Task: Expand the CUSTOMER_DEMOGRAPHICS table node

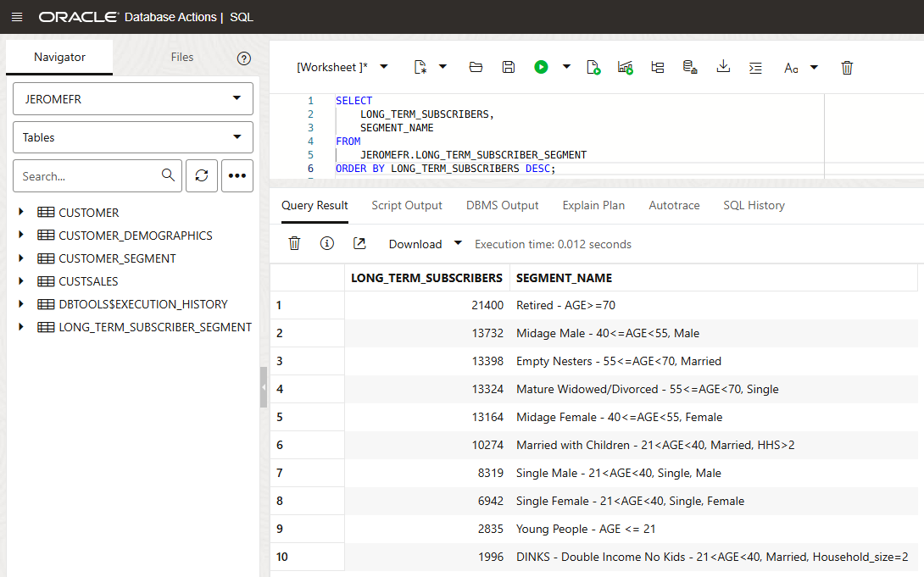Action: (21, 235)
